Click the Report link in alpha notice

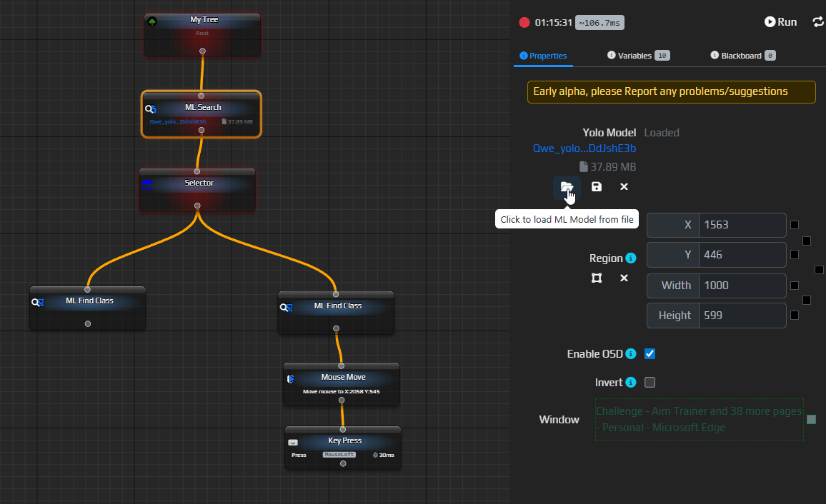tap(640, 91)
